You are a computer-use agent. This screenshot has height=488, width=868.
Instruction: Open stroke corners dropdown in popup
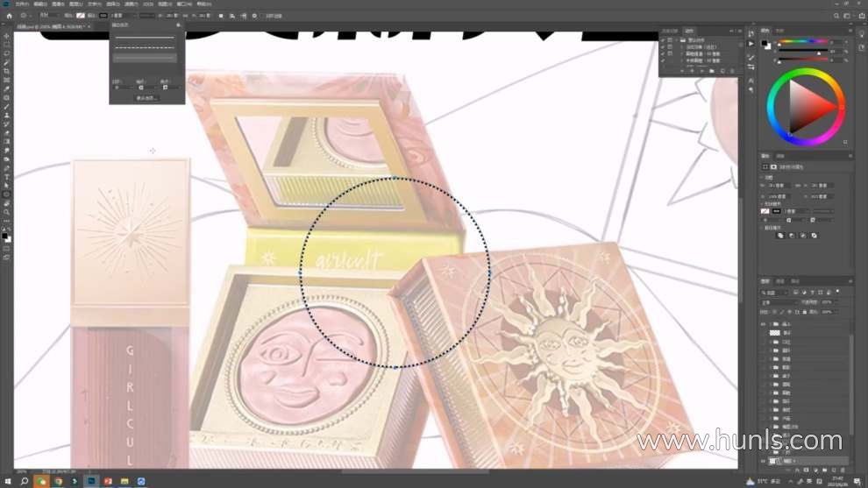coord(170,88)
